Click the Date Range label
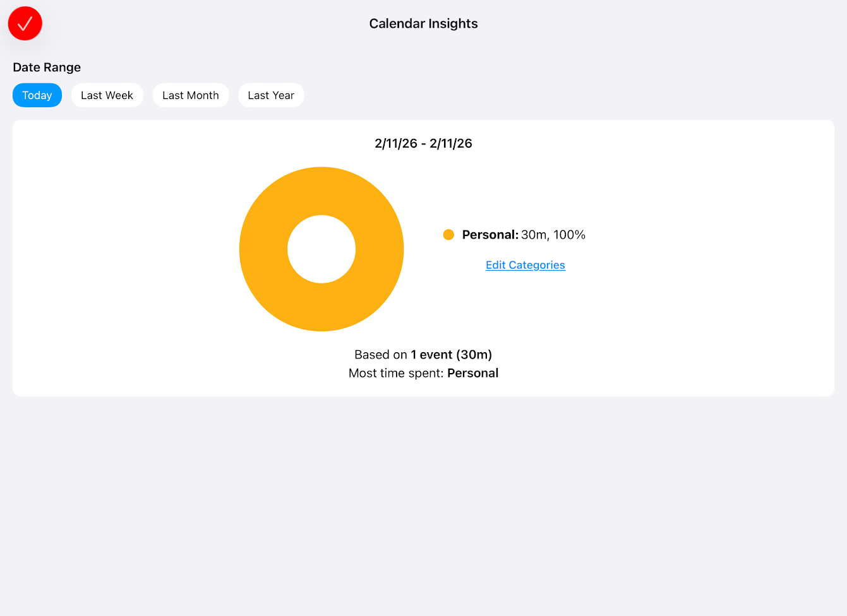Image resolution: width=847 pixels, height=616 pixels. pos(47,68)
